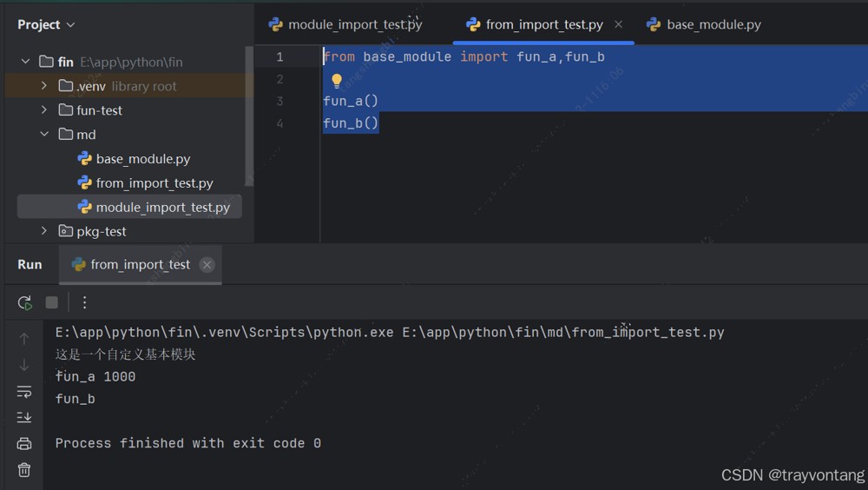Open the Run toolbar more options menu

85,302
